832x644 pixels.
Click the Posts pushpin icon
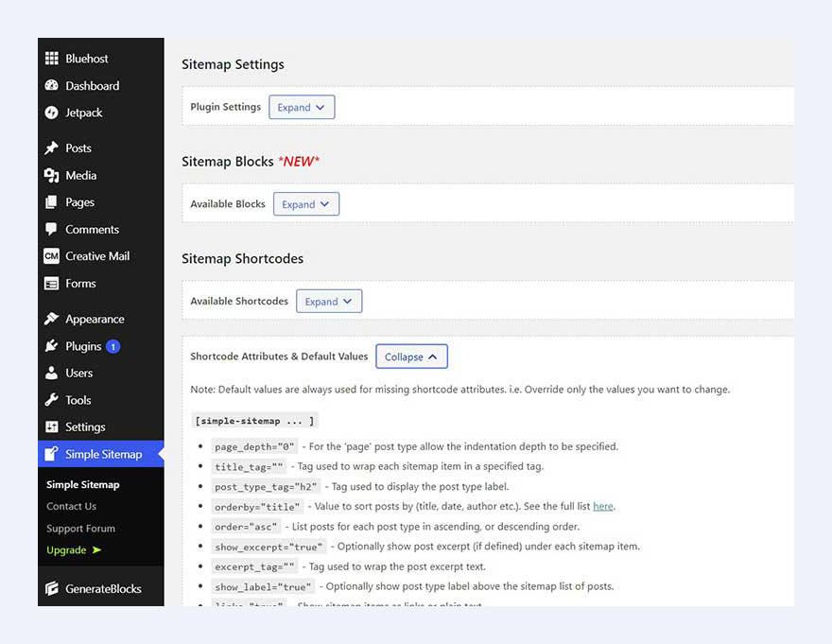pyautogui.click(x=51, y=148)
